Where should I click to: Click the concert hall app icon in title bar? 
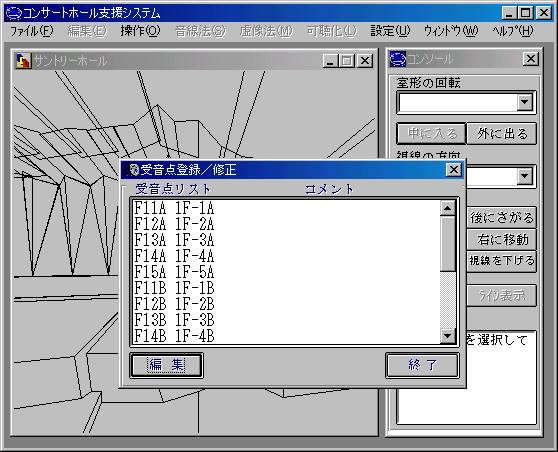tap(14, 13)
